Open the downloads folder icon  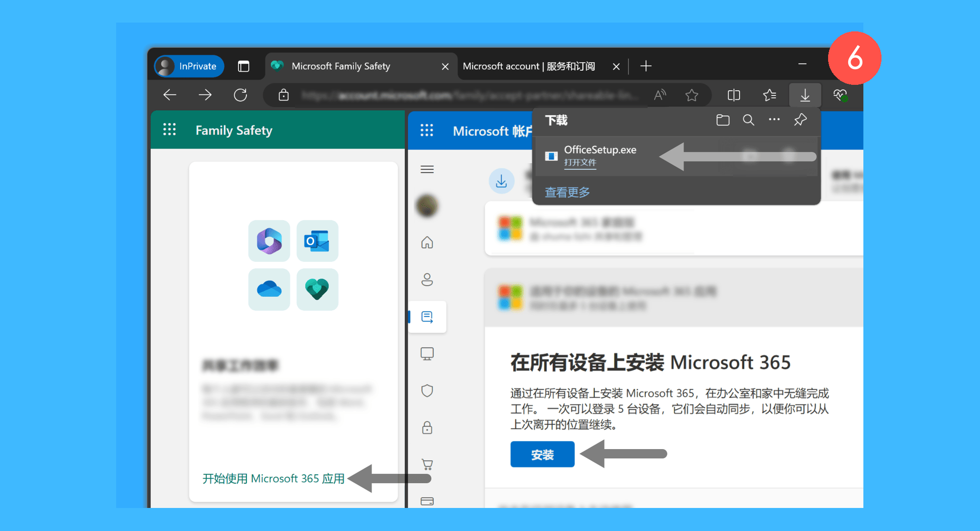[x=723, y=120]
